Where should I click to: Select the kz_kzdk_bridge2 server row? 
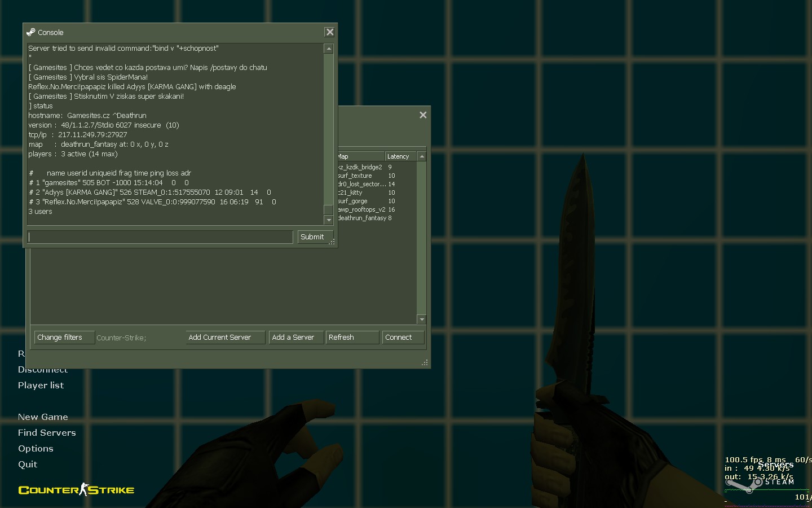pos(377,167)
